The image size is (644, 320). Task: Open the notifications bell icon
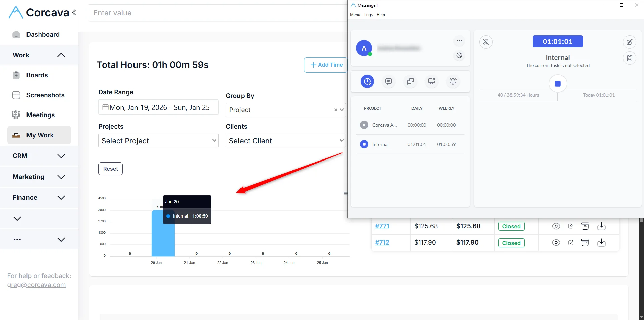pos(453,81)
